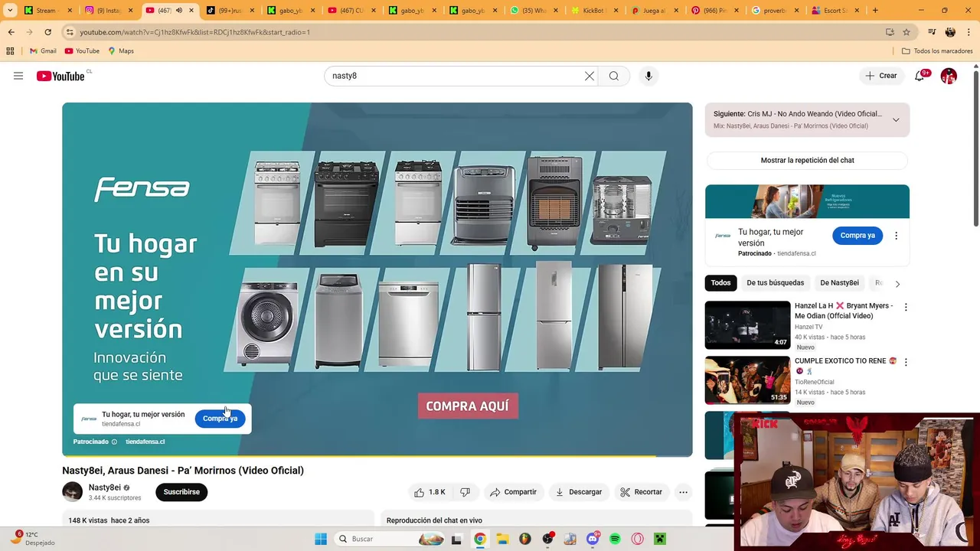Open Minecraft from the taskbar
Image resolution: width=980 pixels, height=551 pixels.
(x=660, y=539)
